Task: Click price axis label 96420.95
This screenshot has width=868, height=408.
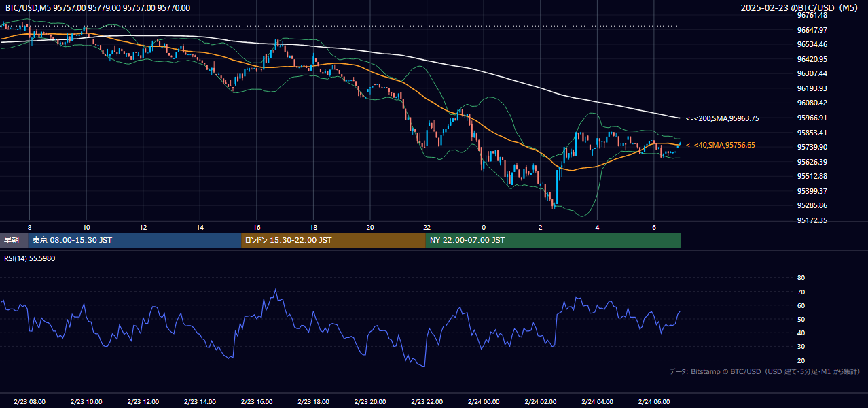Action: [812, 59]
